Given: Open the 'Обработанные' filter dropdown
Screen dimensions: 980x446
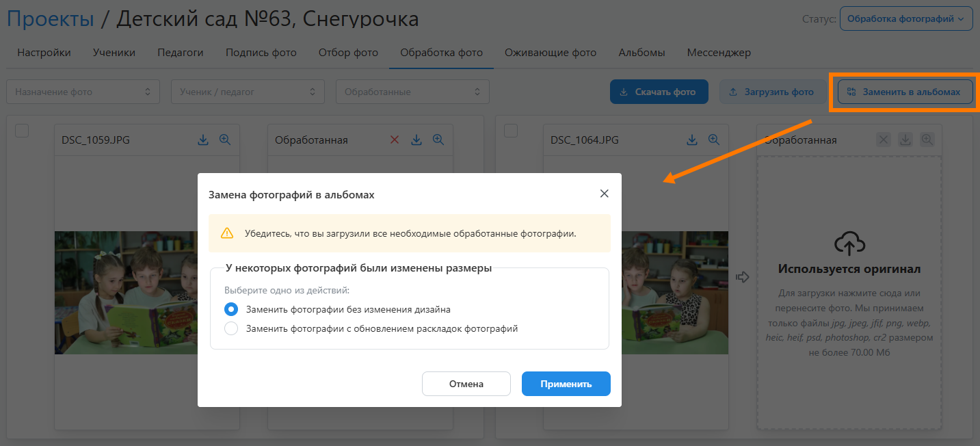Looking at the screenshot, I should [412, 92].
